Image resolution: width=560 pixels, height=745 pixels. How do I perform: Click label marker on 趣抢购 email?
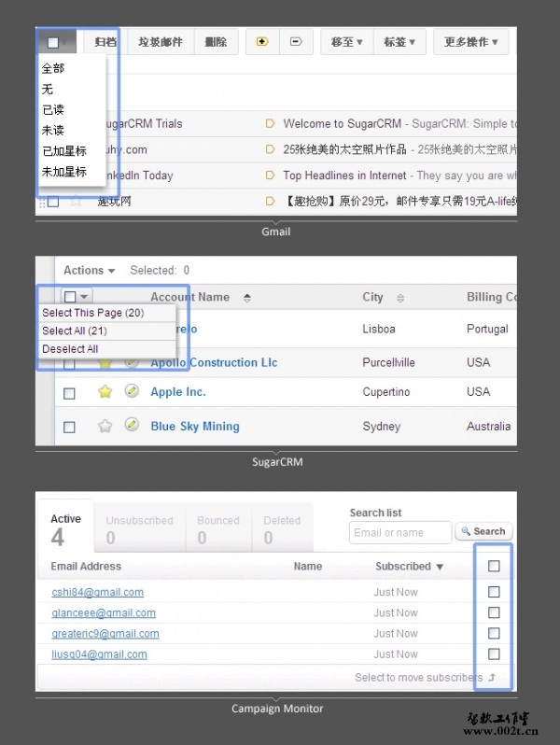(270, 202)
